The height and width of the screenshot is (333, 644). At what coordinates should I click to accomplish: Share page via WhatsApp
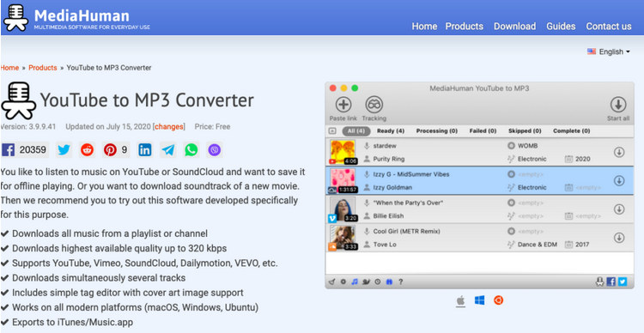point(191,150)
